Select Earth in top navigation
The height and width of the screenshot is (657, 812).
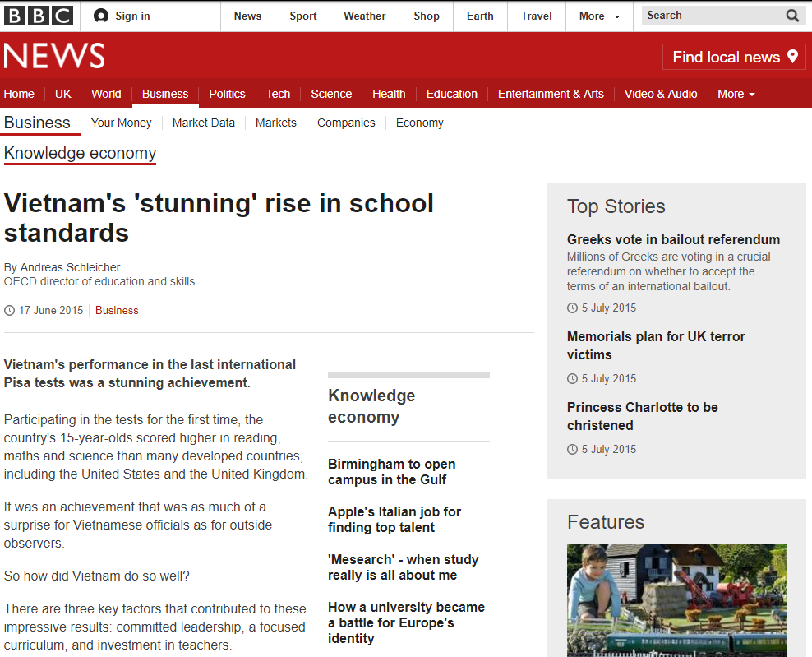[x=480, y=16]
